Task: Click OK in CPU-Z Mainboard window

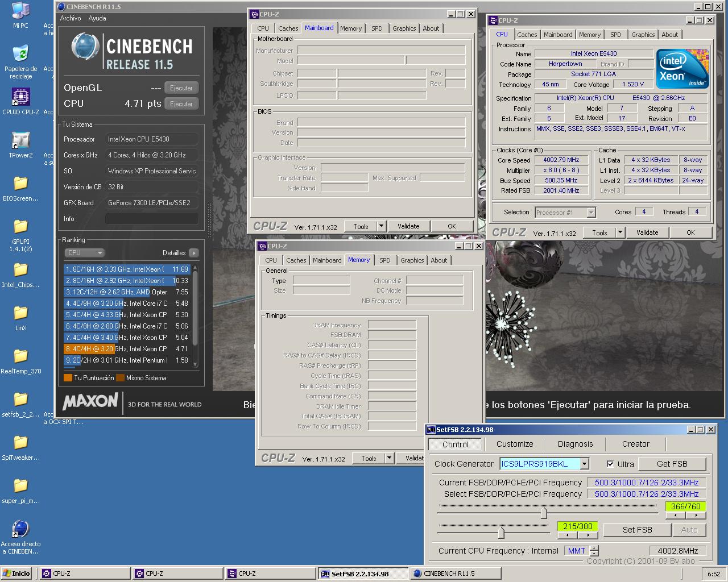Action: [452, 226]
